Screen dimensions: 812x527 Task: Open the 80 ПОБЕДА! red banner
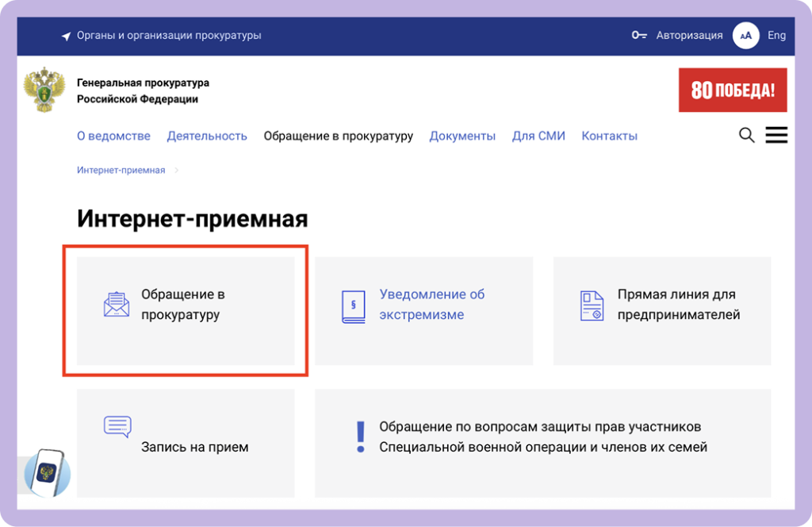733,90
